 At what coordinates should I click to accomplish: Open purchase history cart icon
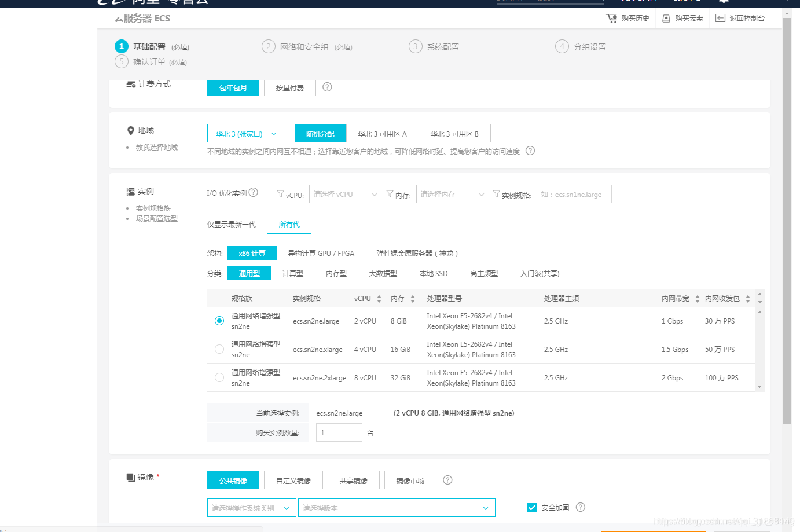click(611, 19)
